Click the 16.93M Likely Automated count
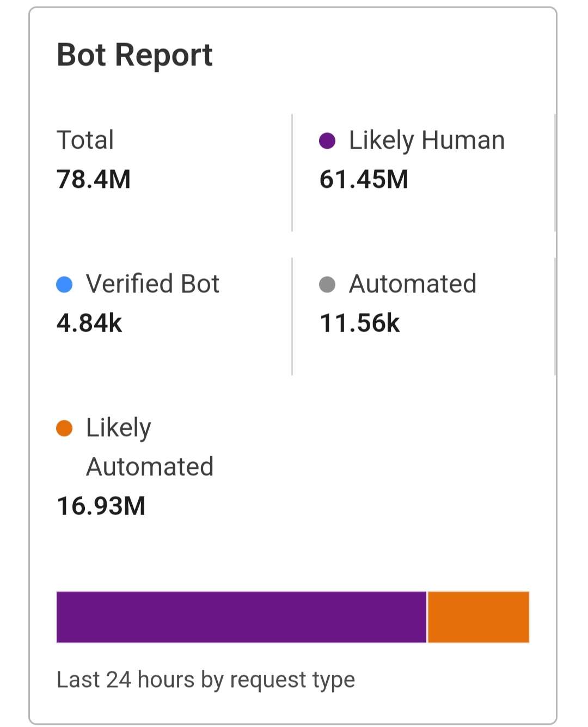Image resolution: width=588 pixels, height=727 pixels. [101, 506]
